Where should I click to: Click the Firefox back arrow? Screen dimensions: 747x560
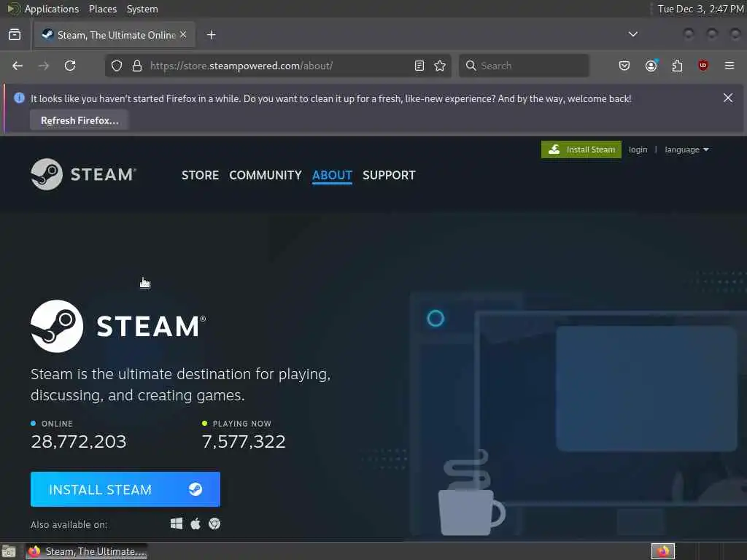[18, 66]
